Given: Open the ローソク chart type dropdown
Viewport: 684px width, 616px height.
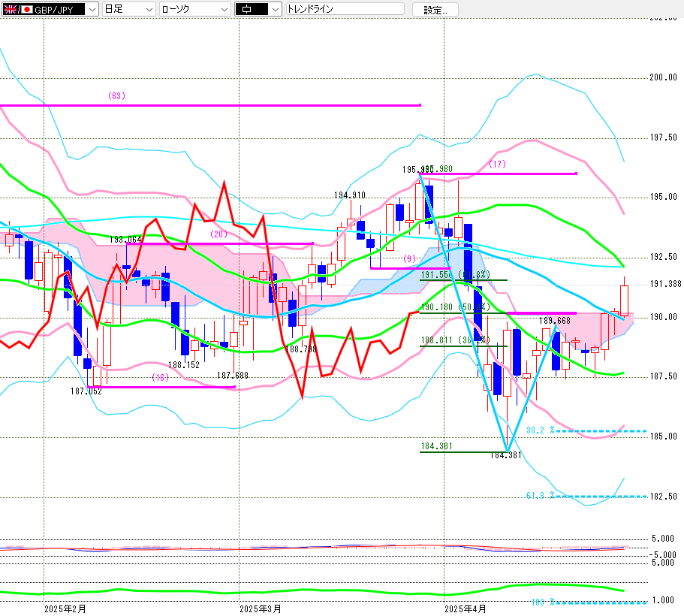Looking at the screenshot, I should point(195,9).
